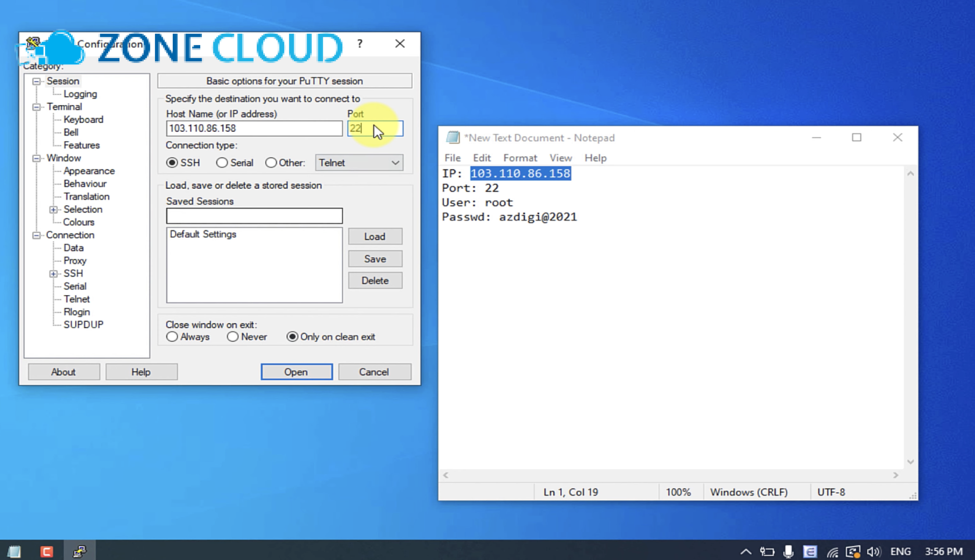Image resolution: width=975 pixels, height=560 pixels.
Task: Select the SUPDUP category
Action: [84, 325]
